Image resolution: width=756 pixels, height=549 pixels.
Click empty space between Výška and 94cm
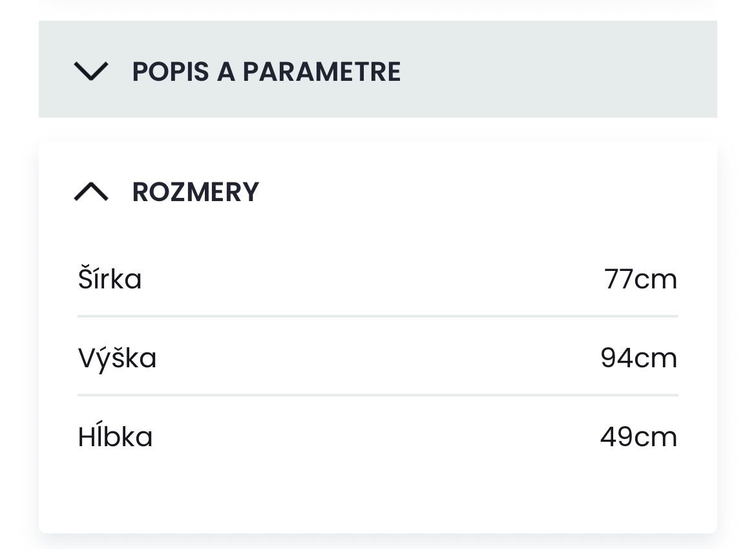[378, 358]
